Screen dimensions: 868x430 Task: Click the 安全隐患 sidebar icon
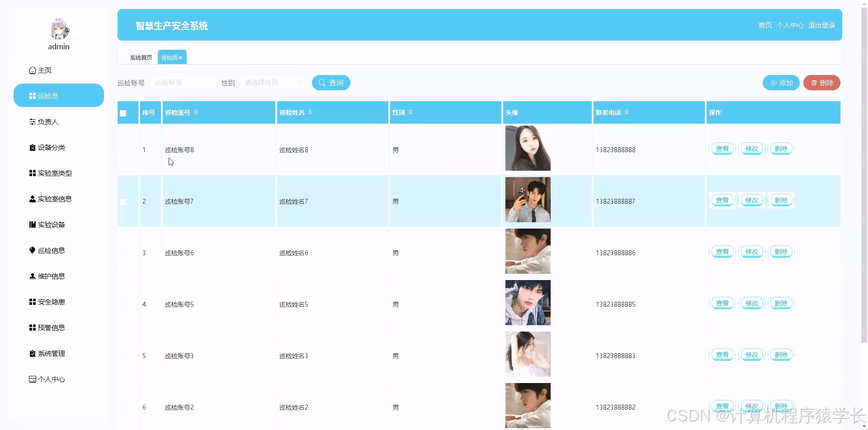[x=32, y=302]
